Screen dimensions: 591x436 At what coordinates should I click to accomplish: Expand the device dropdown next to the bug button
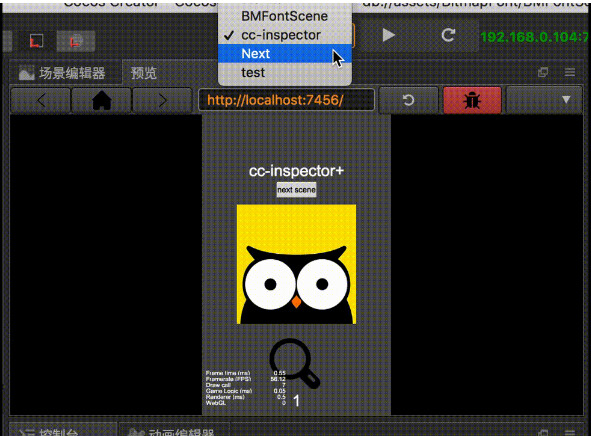click(544, 100)
